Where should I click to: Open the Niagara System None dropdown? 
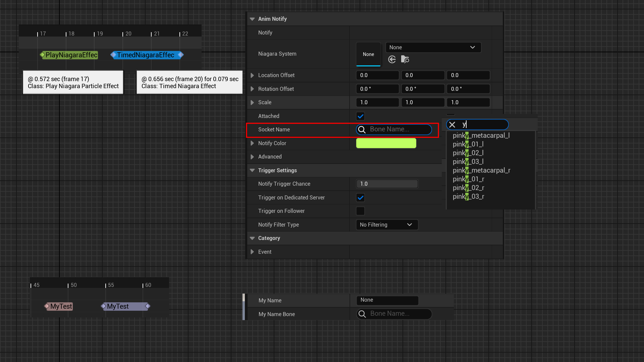pyautogui.click(x=433, y=48)
